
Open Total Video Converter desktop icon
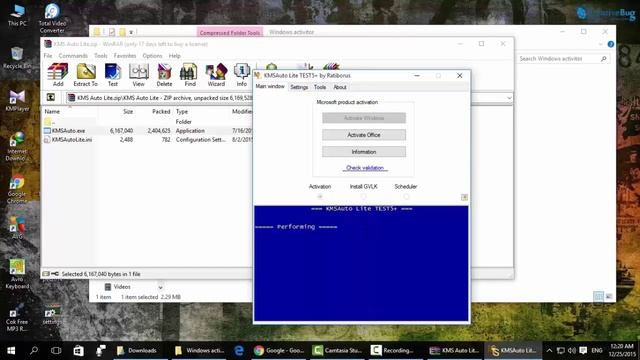point(52,18)
